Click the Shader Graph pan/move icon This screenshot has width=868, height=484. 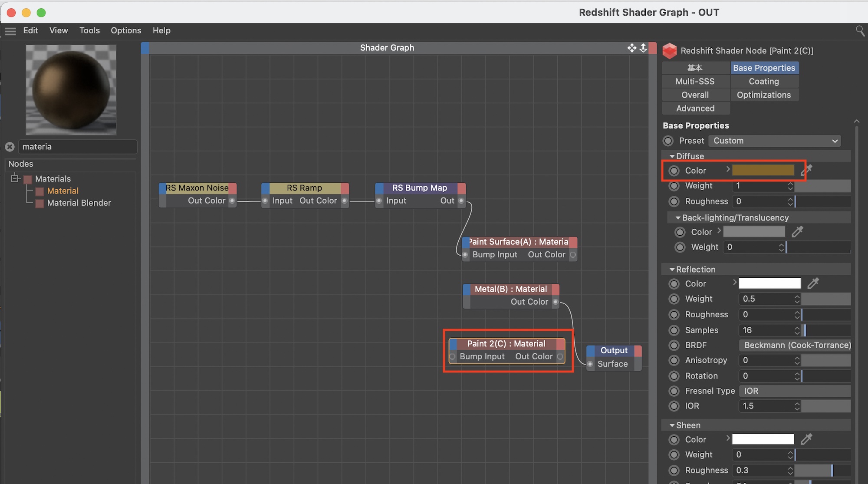click(x=631, y=48)
